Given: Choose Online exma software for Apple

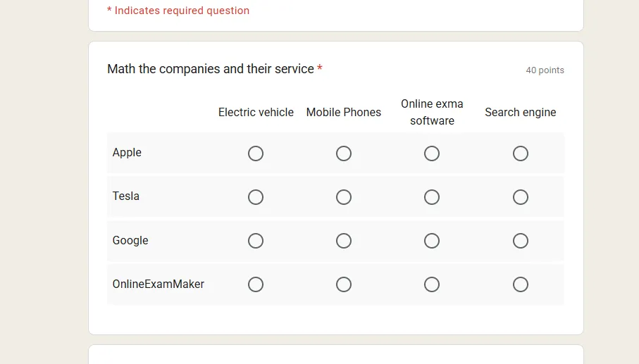Looking at the screenshot, I should (x=432, y=153).
